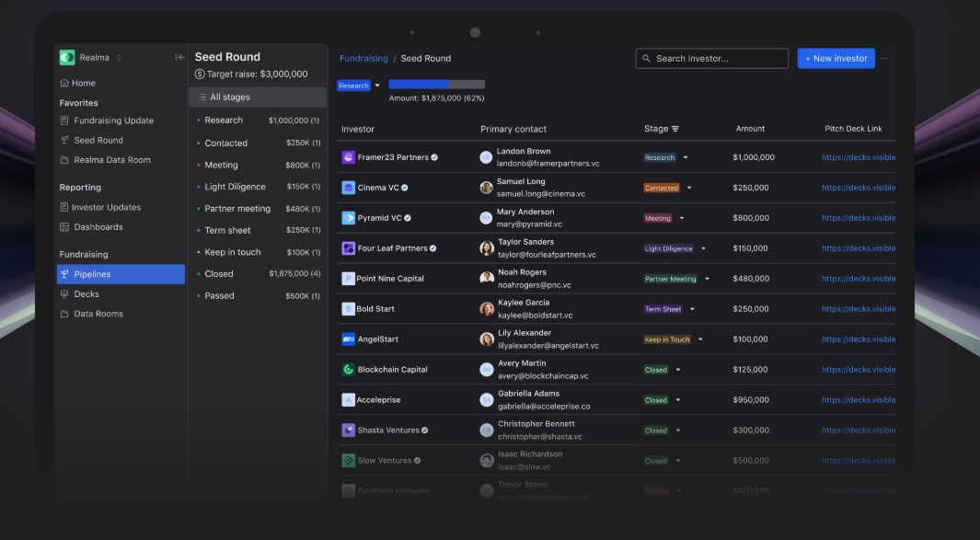Screen dimensions: 980x540
Task: Click the Pyramid VC logo icon
Action: 349,218
